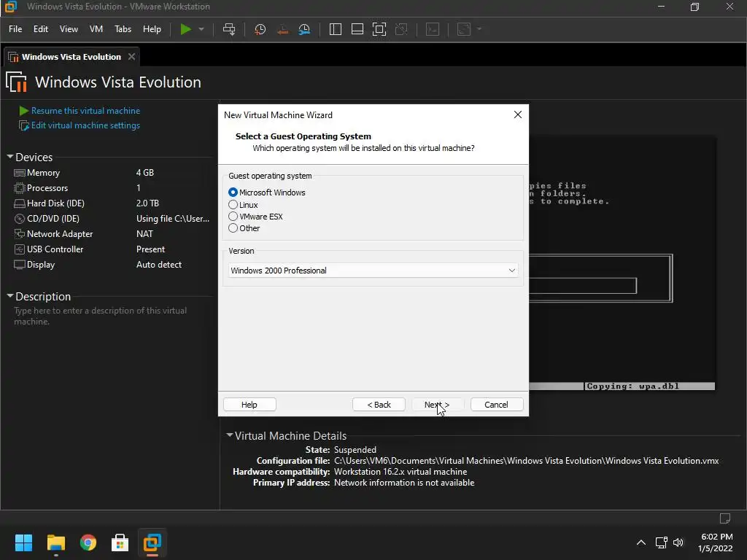This screenshot has width=747, height=560.
Task: Select the Windows Vista Evolution tab
Action: point(71,57)
